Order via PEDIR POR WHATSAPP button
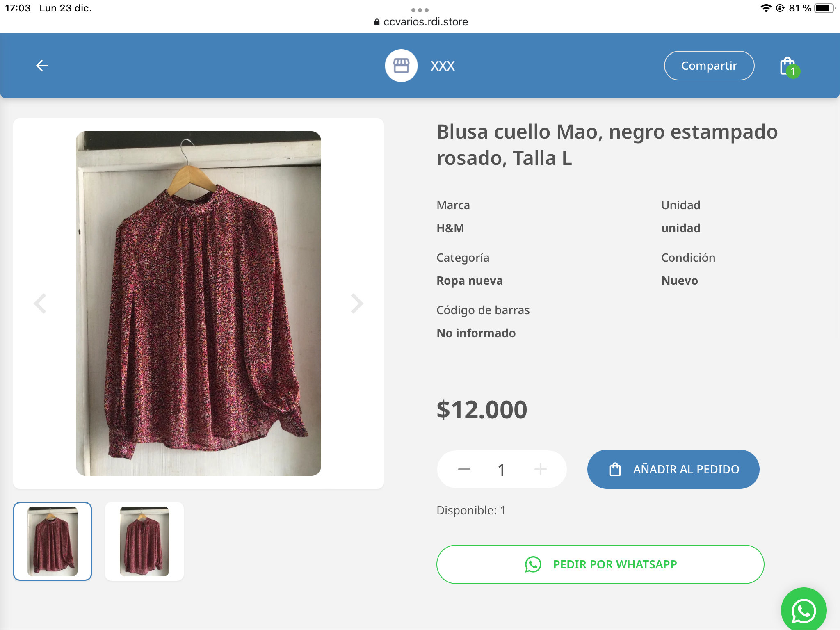Screen dimensions: 840x630 pyautogui.click(x=600, y=564)
